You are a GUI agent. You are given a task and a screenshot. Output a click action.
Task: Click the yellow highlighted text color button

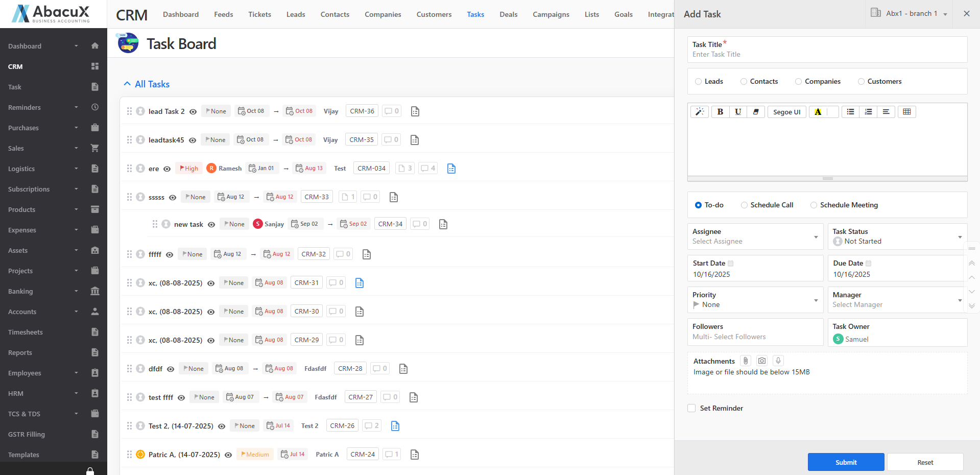coord(818,112)
